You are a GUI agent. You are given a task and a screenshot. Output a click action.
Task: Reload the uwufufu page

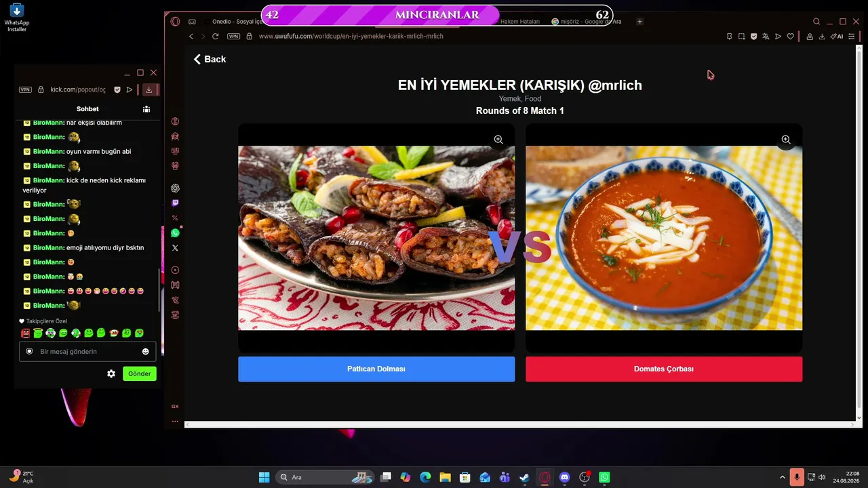pos(216,36)
